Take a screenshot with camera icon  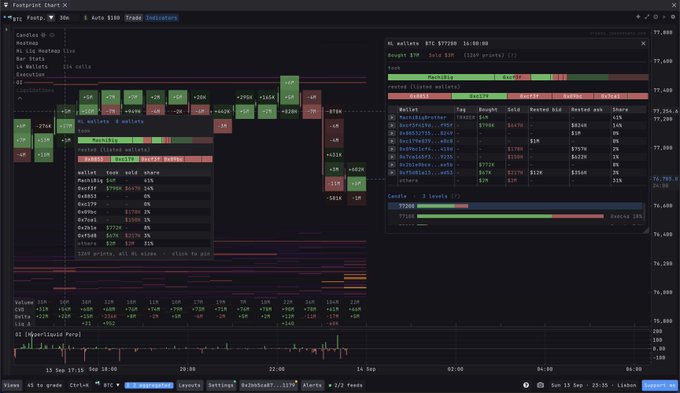click(x=540, y=385)
